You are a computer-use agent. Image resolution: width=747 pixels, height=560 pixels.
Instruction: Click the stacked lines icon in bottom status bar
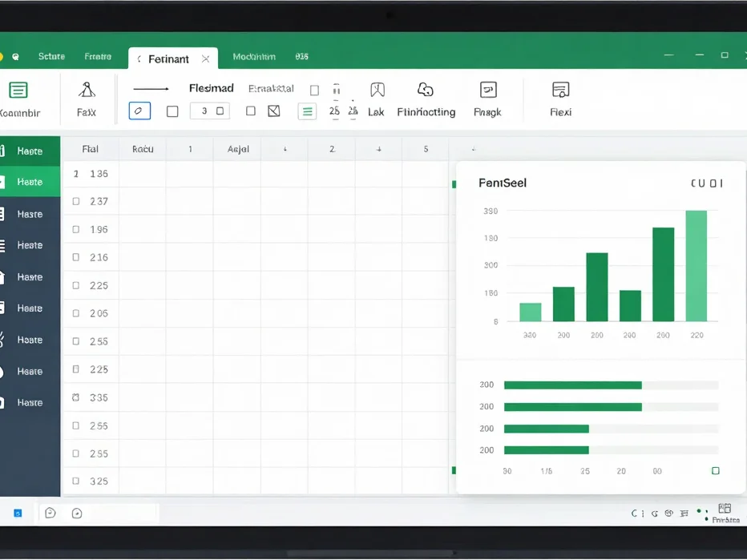(x=684, y=514)
